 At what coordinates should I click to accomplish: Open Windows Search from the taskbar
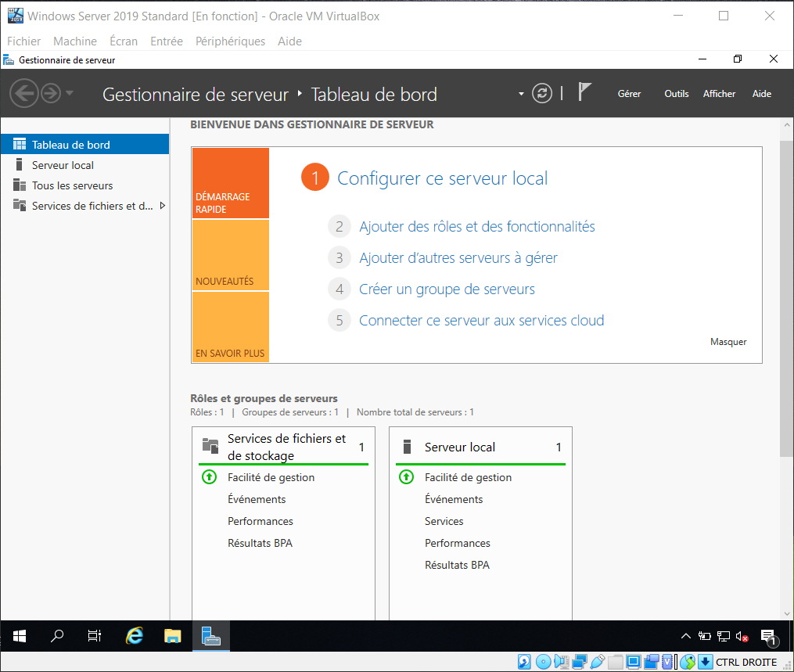coord(56,636)
